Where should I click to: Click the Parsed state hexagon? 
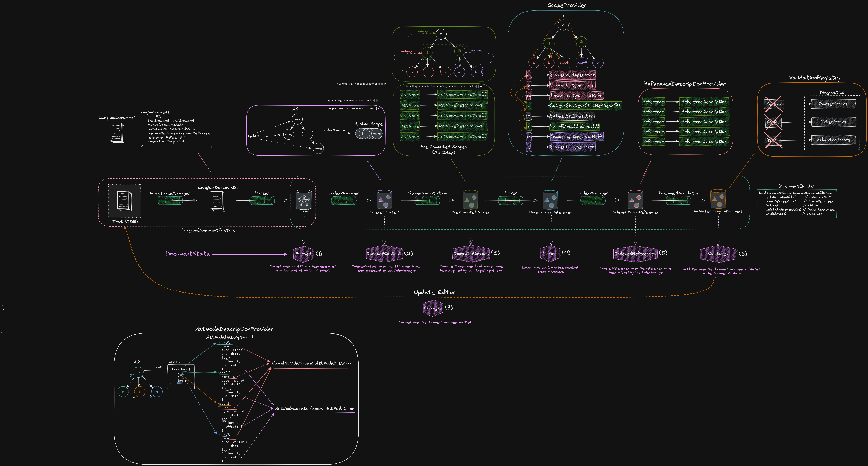point(303,254)
